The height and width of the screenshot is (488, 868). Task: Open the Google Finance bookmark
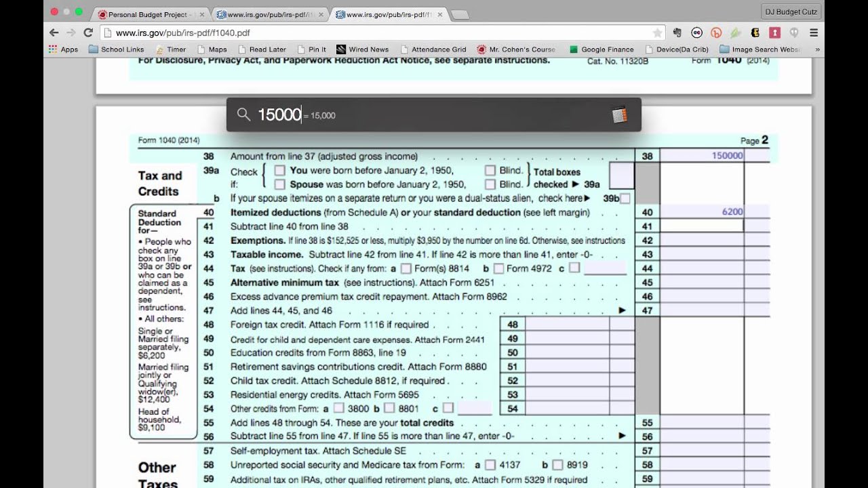tap(601, 49)
